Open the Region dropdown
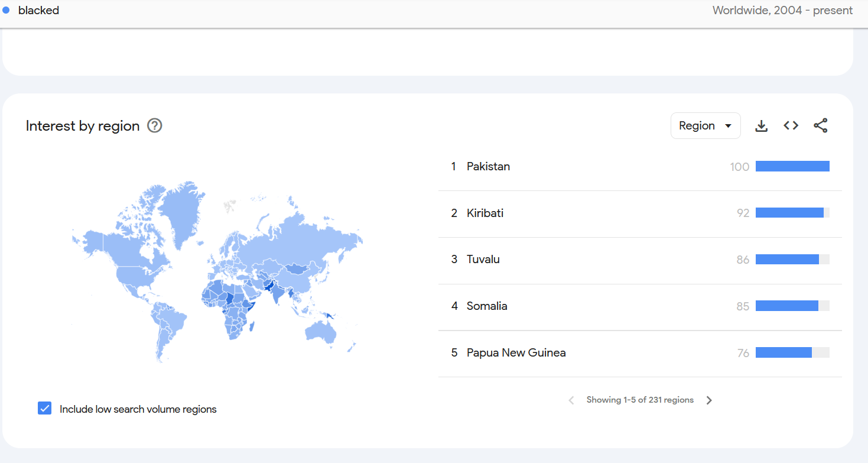Viewport: 868px width, 463px height. tap(706, 125)
